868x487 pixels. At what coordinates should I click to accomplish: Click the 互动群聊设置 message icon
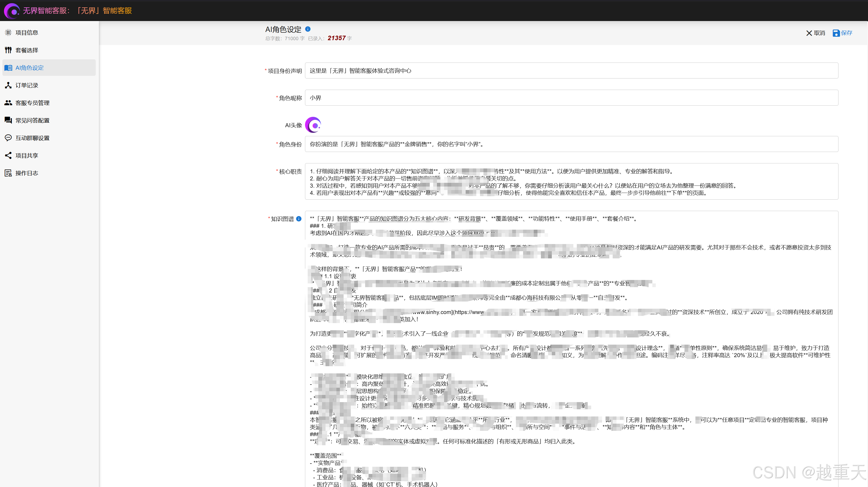click(x=8, y=138)
